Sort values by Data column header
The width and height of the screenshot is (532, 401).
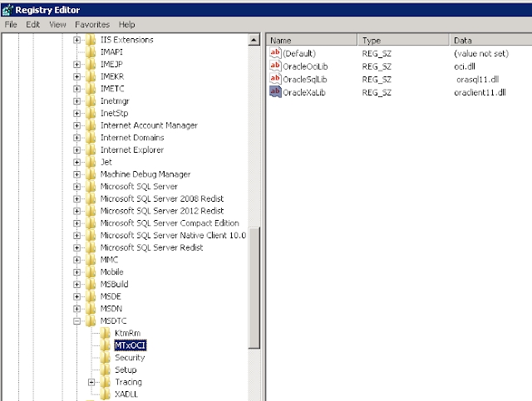pos(490,40)
